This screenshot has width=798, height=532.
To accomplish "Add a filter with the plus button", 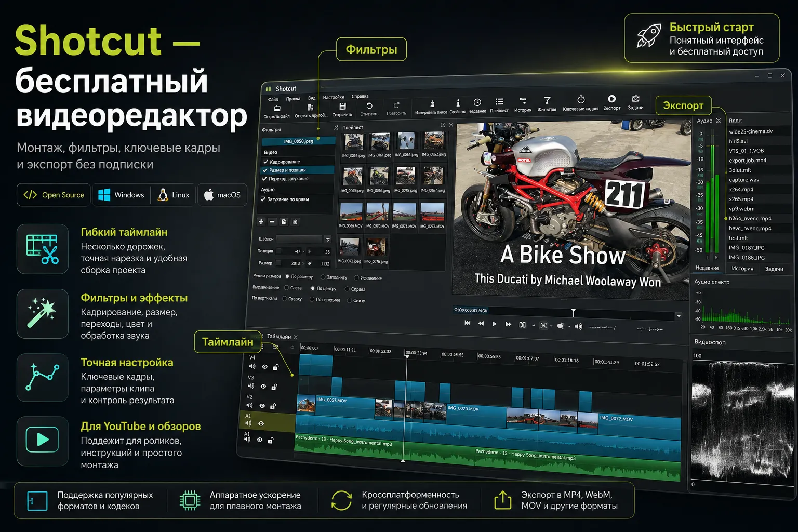I will [x=261, y=221].
